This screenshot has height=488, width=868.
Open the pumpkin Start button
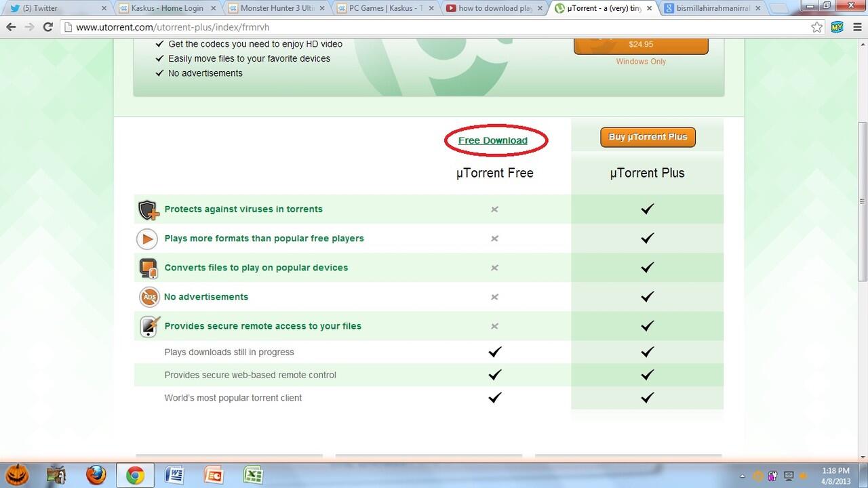pos(16,475)
